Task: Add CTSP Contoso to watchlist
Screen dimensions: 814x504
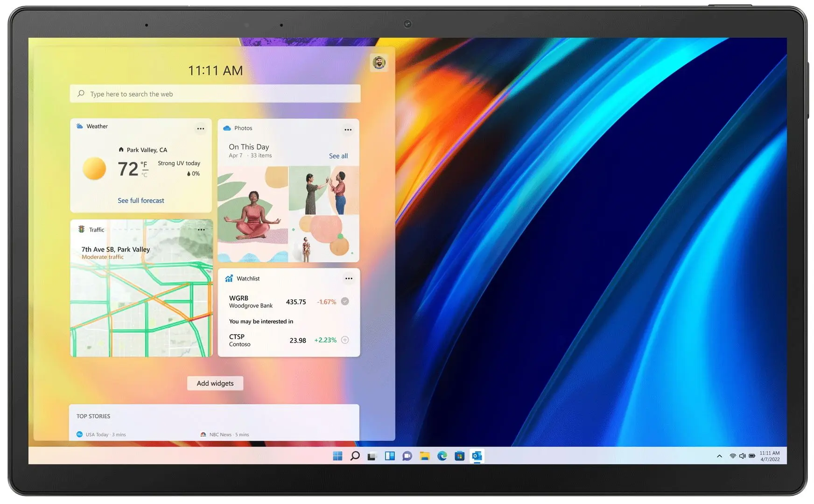Action: pos(345,340)
